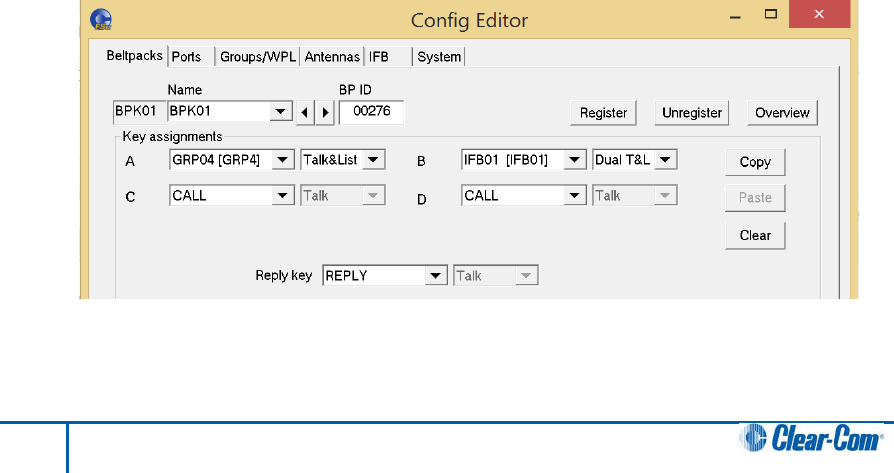The image size is (894, 473).
Task: Click the Register button
Action: click(603, 113)
